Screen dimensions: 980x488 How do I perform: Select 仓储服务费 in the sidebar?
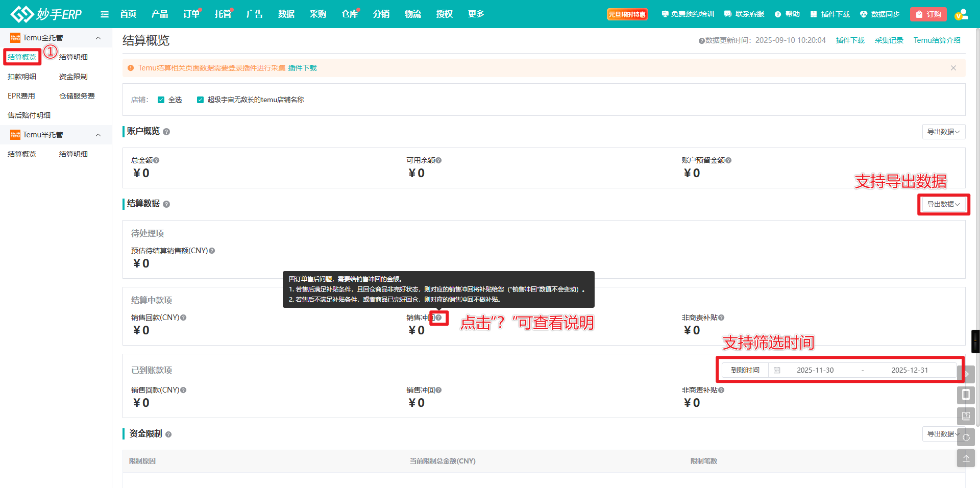(77, 96)
